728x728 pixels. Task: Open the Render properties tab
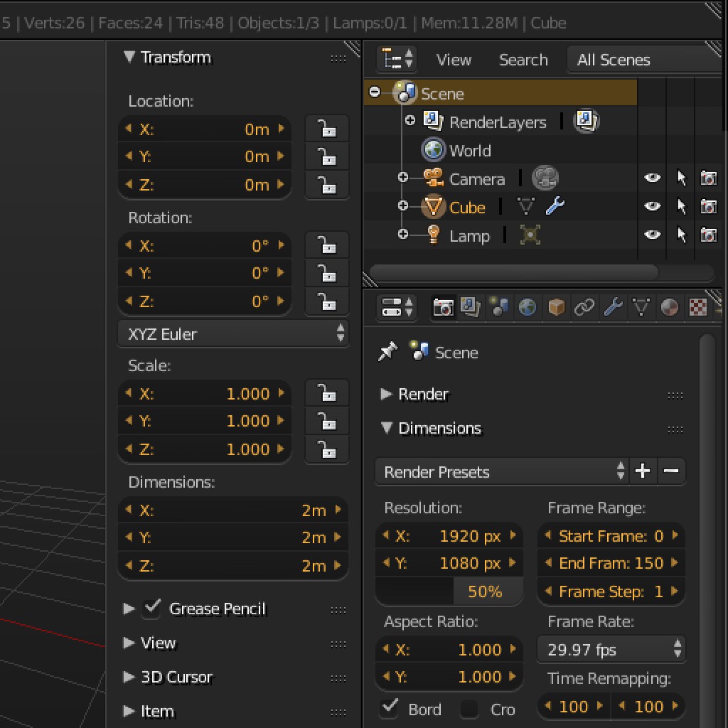click(x=444, y=307)
